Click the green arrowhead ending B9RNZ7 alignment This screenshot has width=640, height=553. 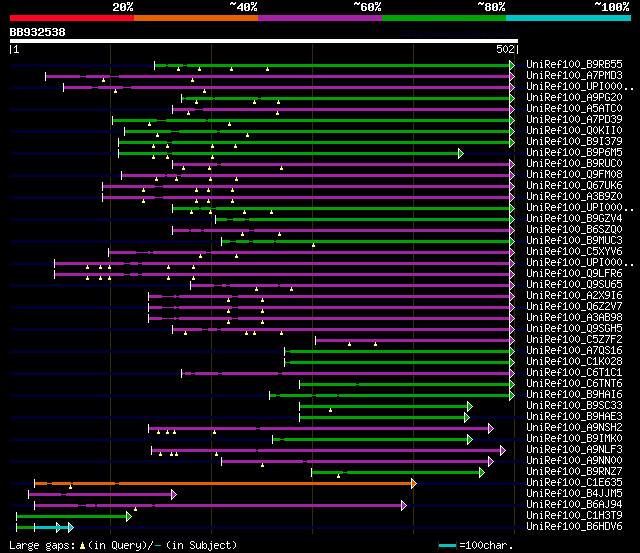coord(482,473)
